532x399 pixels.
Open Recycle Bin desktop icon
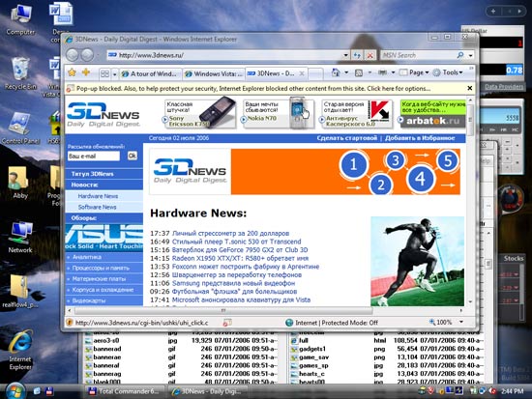pyautogui.click(x=20, y=73)
